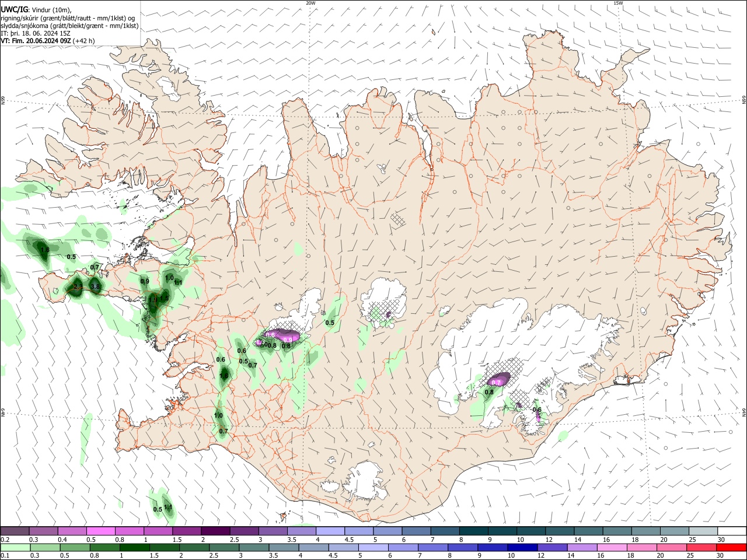747x560 pixels.
Task: Click the IT: þri. 18. 06. 2024 15Z line
Action: coord(36,33)
